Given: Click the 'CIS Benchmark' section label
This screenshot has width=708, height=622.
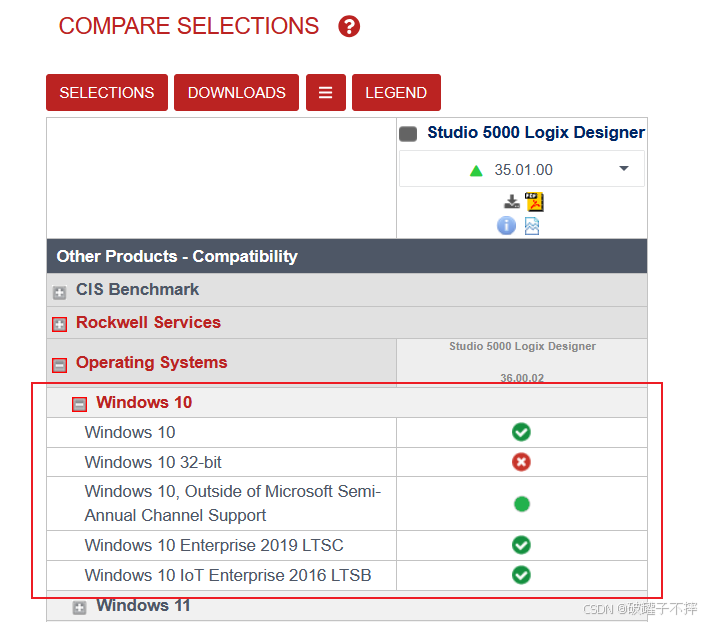Looking at the screenshot, I should click(137, 289).
